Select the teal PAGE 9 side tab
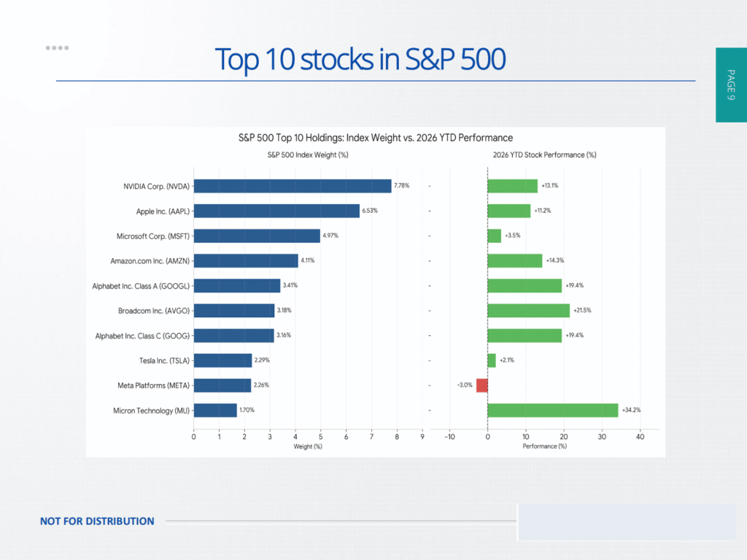Image resolution: width=747 pixels, height=560 pixels. pyautogui.click(x=731, y=85)
